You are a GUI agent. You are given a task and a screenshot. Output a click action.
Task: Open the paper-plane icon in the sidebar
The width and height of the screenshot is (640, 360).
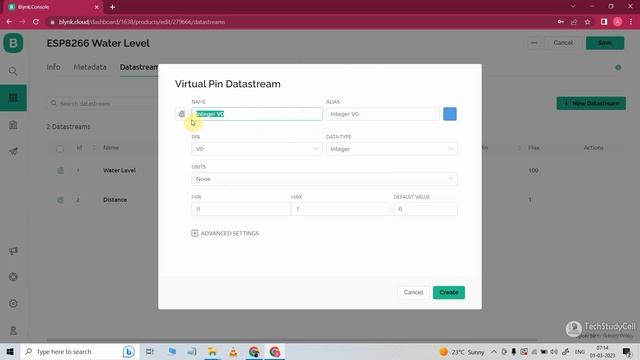pyautogui.click(x=13, y=151)
